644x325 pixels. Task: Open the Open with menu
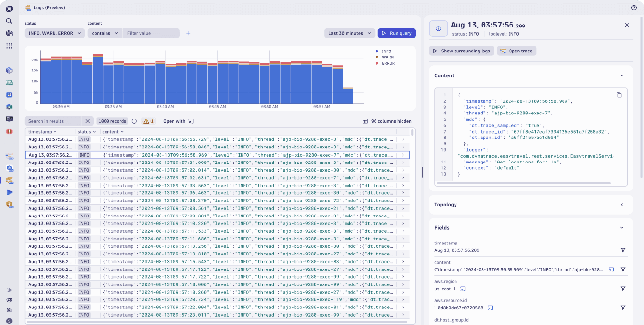tap(179, 120)
